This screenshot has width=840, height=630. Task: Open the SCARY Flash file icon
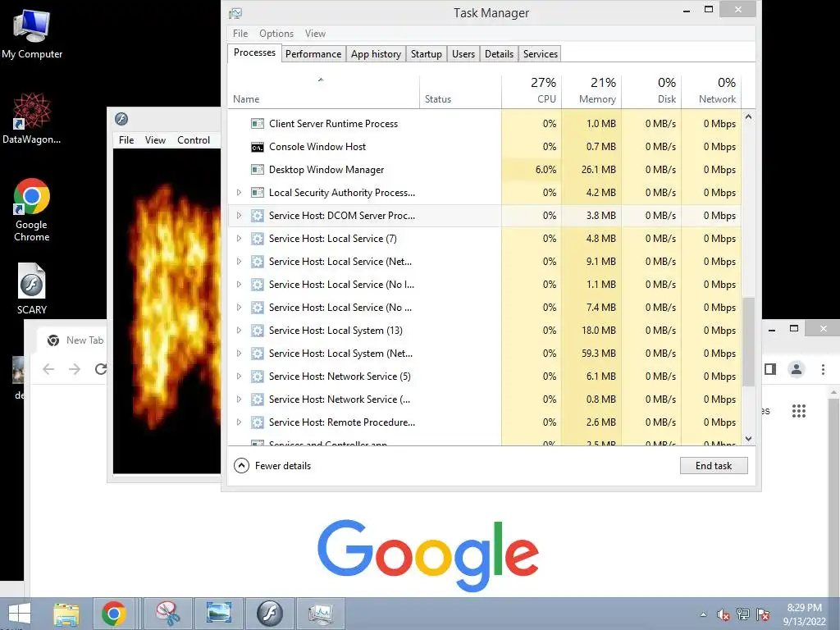(x=32, y=289)
